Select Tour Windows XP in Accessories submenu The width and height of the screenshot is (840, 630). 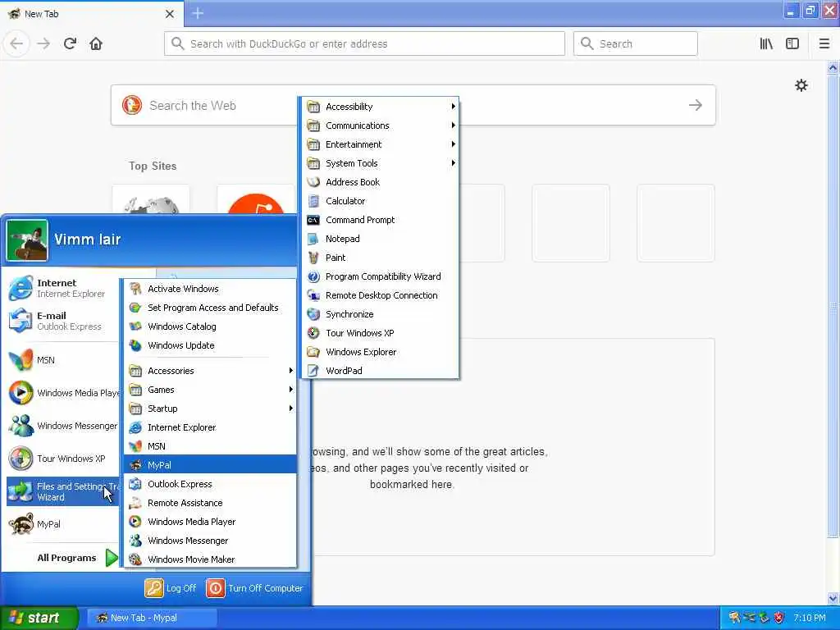pos(381,333)
